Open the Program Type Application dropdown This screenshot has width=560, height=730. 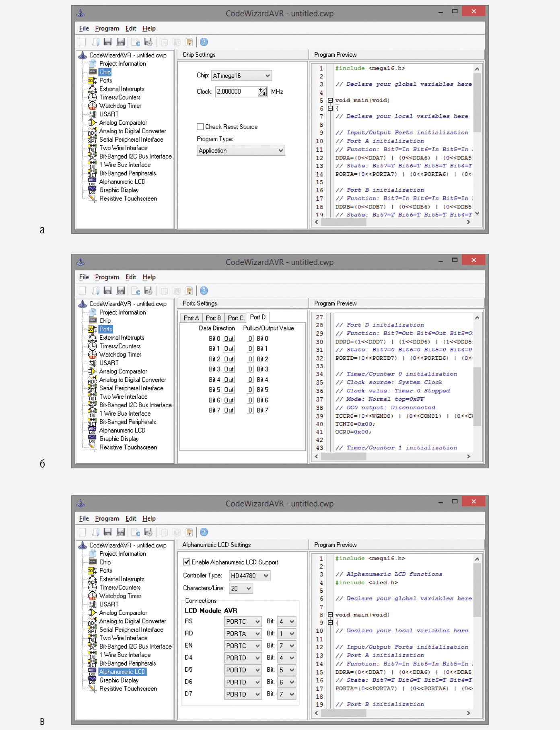(241, 151)
